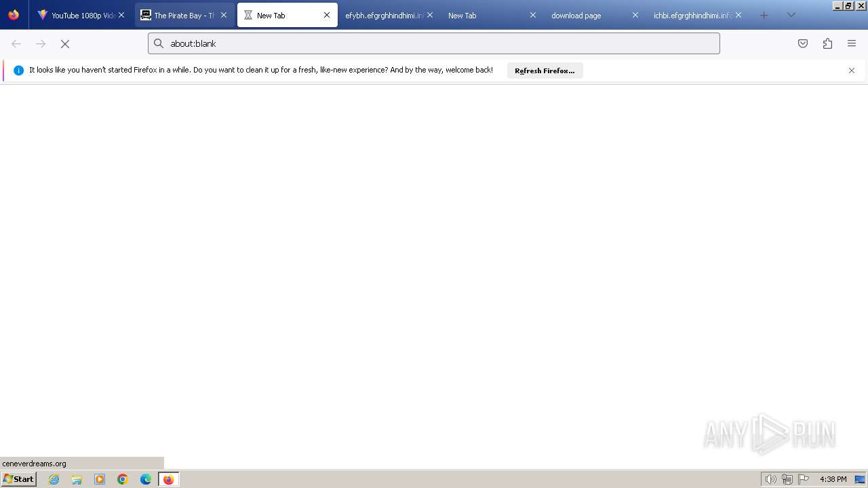Click the search magnifier in address bar
This screenshot has height=488, width=868.
click(159, 43)
